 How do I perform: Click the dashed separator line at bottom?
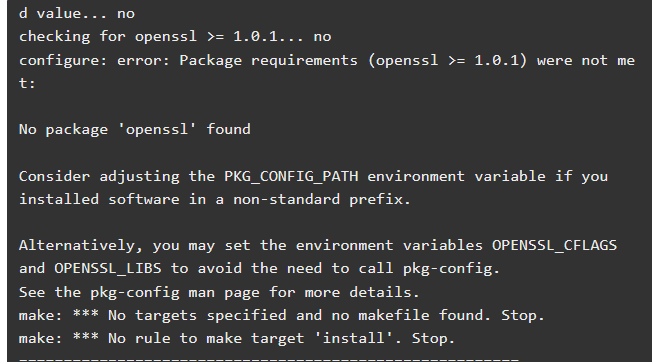coord(269,358)
